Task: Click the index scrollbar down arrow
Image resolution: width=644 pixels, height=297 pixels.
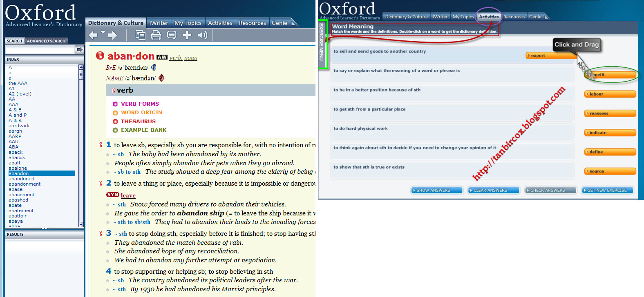Action: (81, 224)
